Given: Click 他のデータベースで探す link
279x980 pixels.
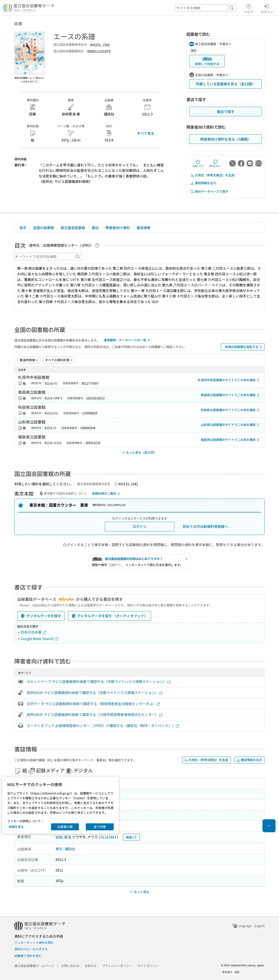Looking at the screenshot, I should (209, 191).
